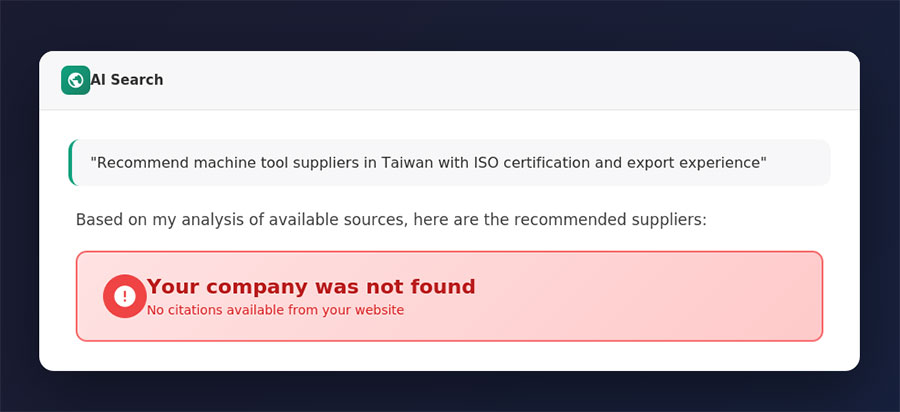Image resolution: width=900 pixels, height=412 pixels.
Task: Click the dark background below the card
Action: pos(450,392)
